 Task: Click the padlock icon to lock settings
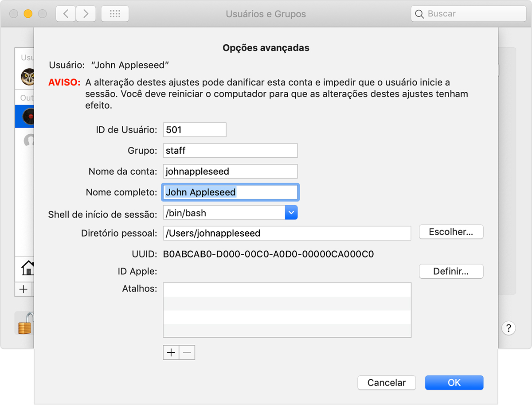click(24, 323)
